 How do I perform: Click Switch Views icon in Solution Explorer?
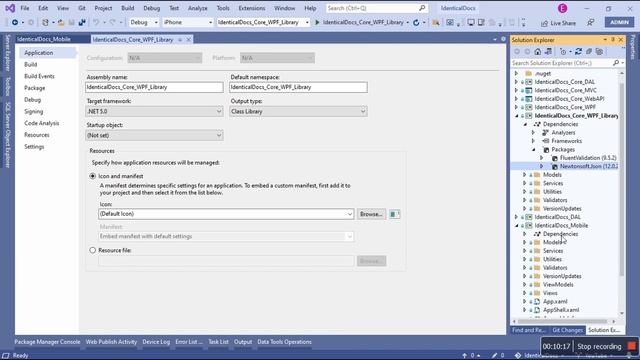(548, 51)
